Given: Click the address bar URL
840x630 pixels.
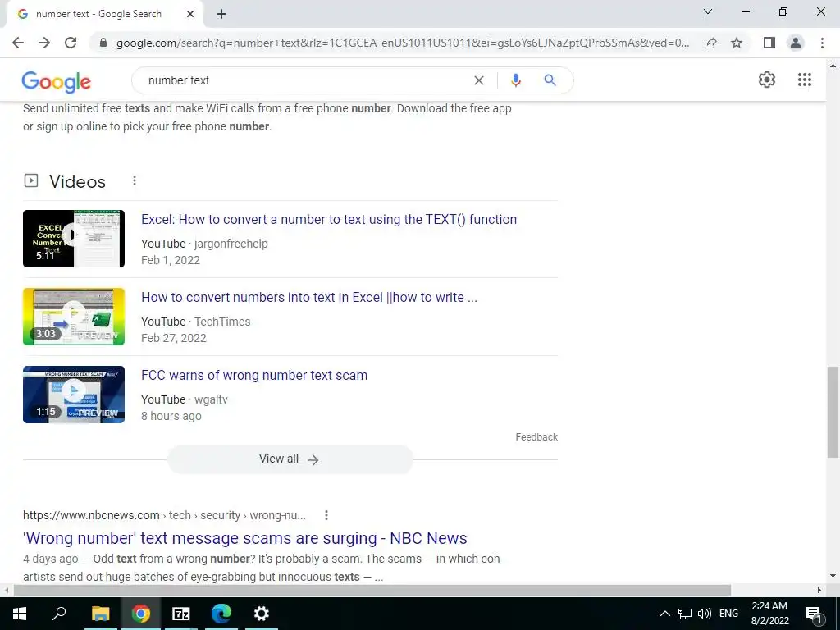Looking at the screenshot, I should coord(402,43).
